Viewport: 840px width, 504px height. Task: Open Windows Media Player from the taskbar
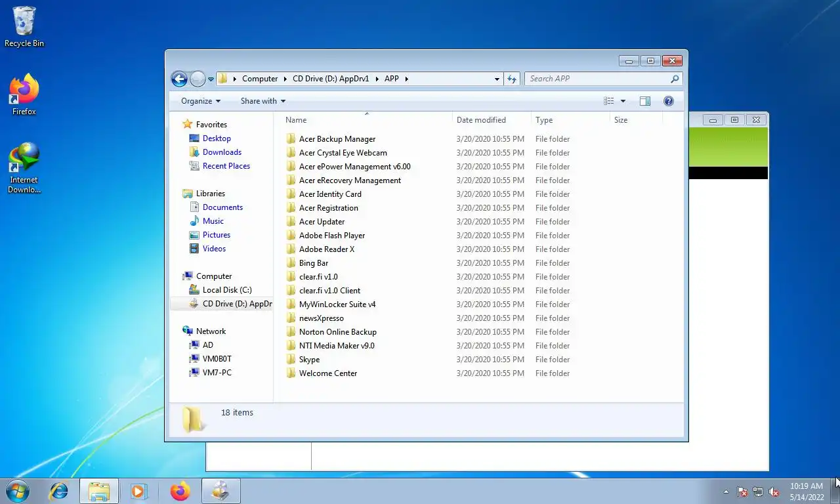pos(138,491)
